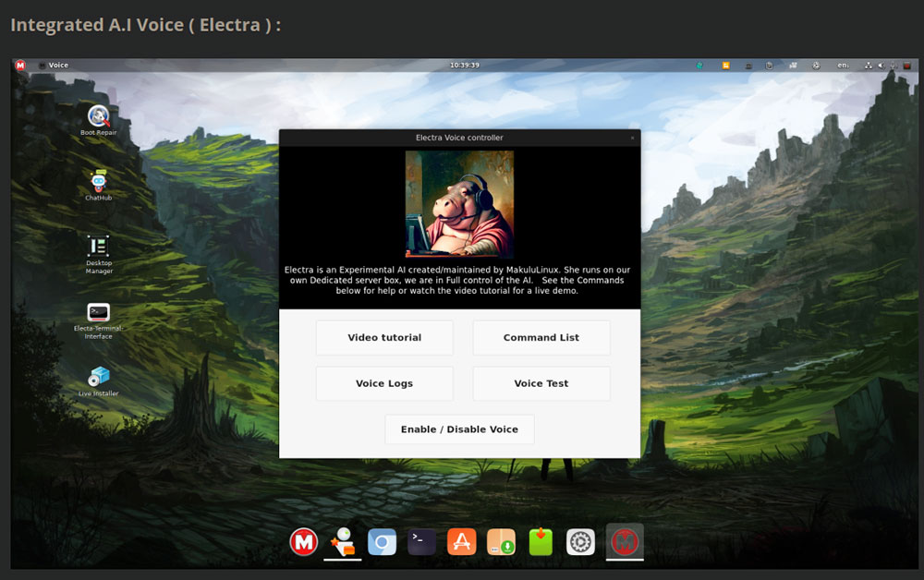Open the user-with-star app in the dock
The width and height of the screenshot is (924, 580).
(343, 542)
